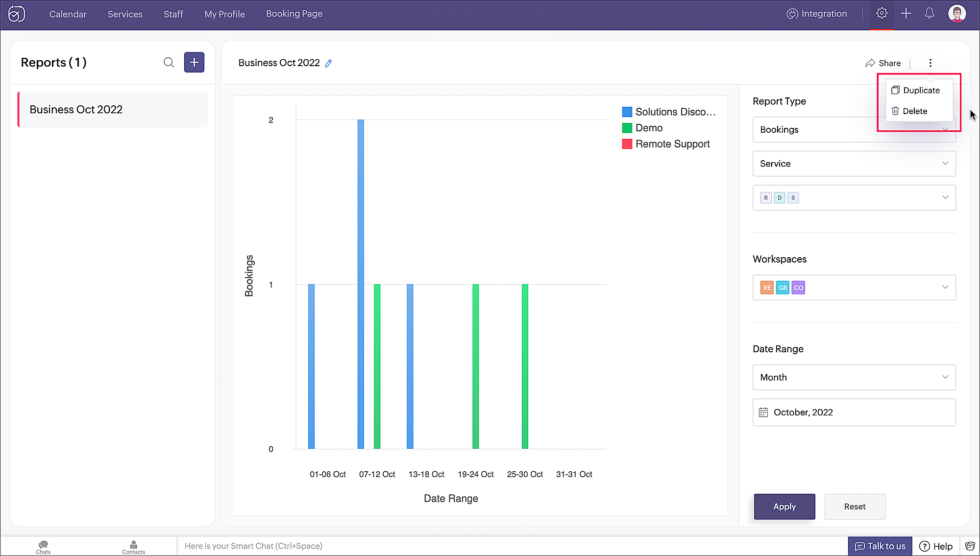The width and height of the screenshot is (980, 556).
Task: Click the Zoho Bookings logo icon
Action: (17, 14)
